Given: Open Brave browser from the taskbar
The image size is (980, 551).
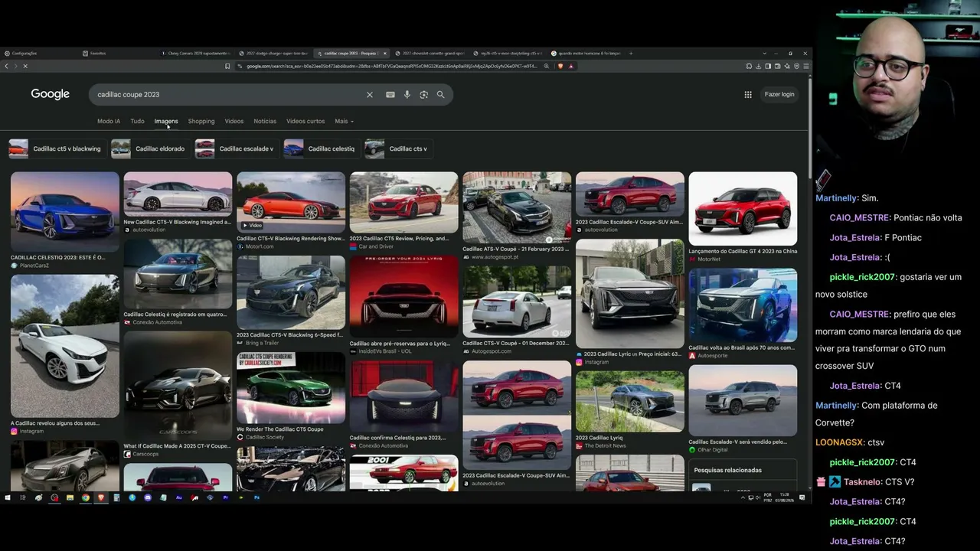Looking at the screenshot, I should (101, 497).
